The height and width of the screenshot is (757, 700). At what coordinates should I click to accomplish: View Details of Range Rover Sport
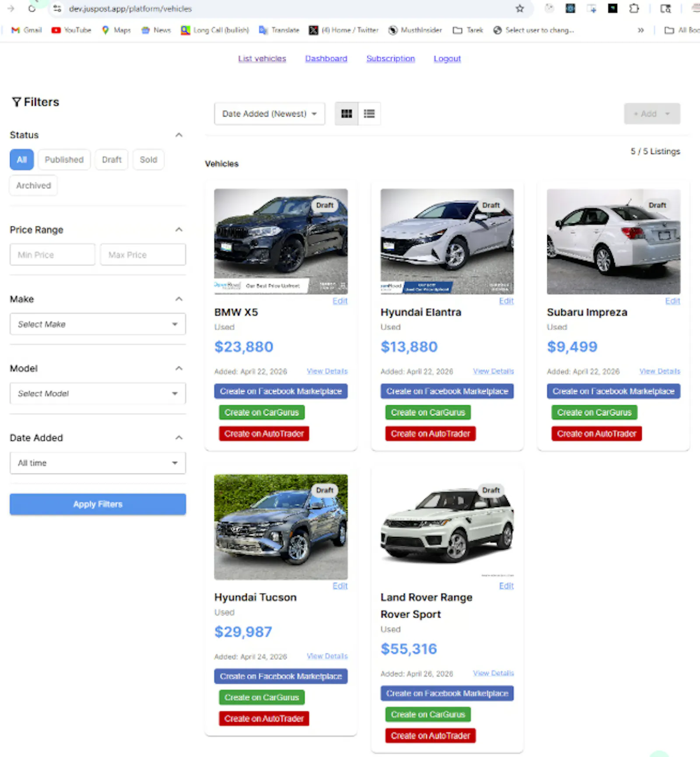(x=493, y=673)
